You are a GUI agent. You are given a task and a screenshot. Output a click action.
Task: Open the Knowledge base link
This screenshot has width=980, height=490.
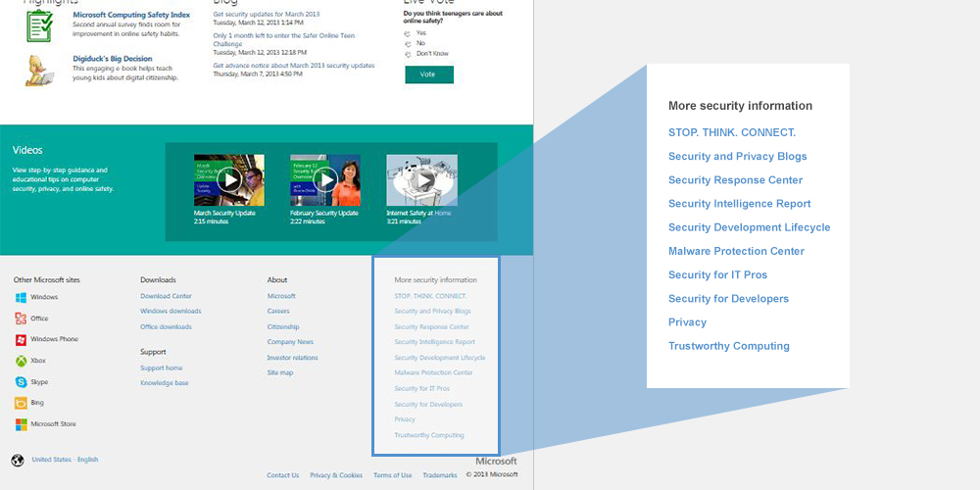(x=165, y=383)
